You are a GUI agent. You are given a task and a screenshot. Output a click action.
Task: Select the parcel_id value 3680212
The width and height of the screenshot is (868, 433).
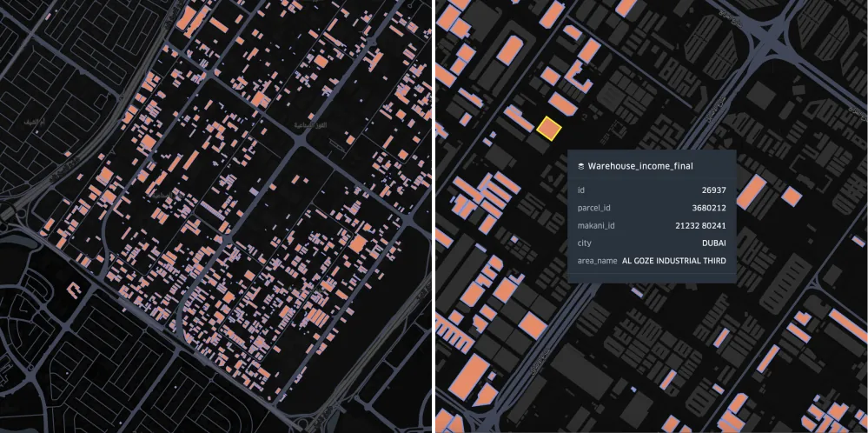click(709, 208)
